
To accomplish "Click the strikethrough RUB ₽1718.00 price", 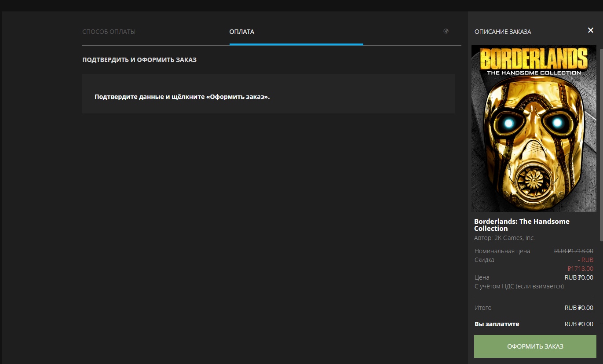I will tap(574, 251).
